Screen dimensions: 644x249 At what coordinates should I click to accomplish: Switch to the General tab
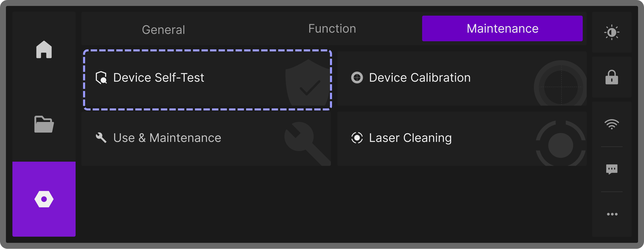point(163,30)
